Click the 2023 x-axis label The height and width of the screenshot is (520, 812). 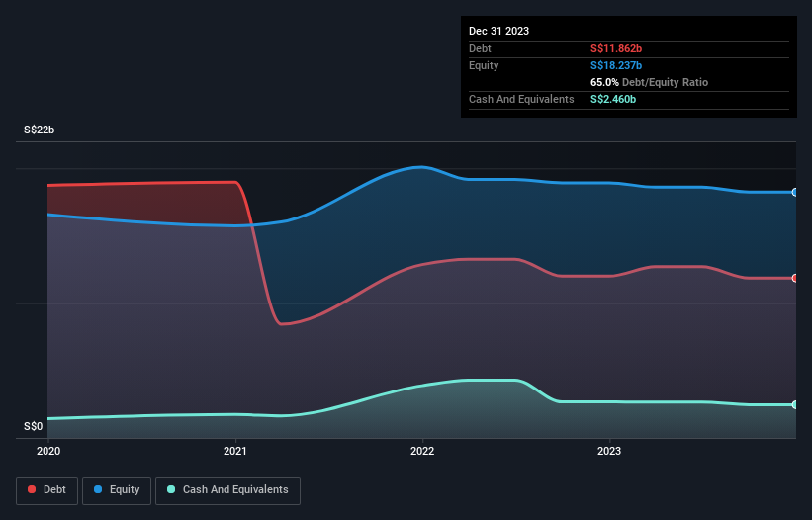point(609,451)
